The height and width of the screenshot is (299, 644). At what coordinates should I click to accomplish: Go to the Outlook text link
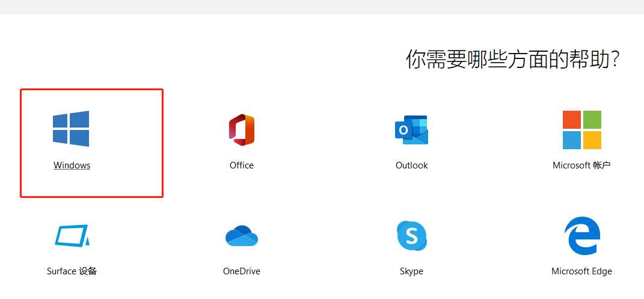411,165
